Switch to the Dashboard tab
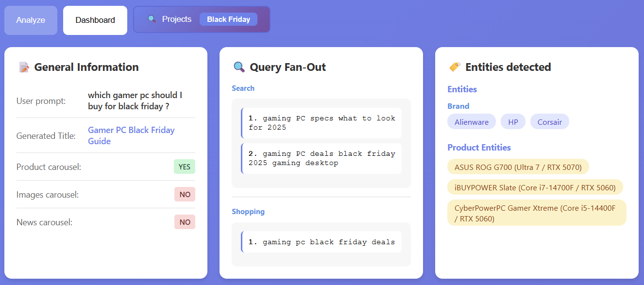644x285 pixels. [x=95, y=20]
